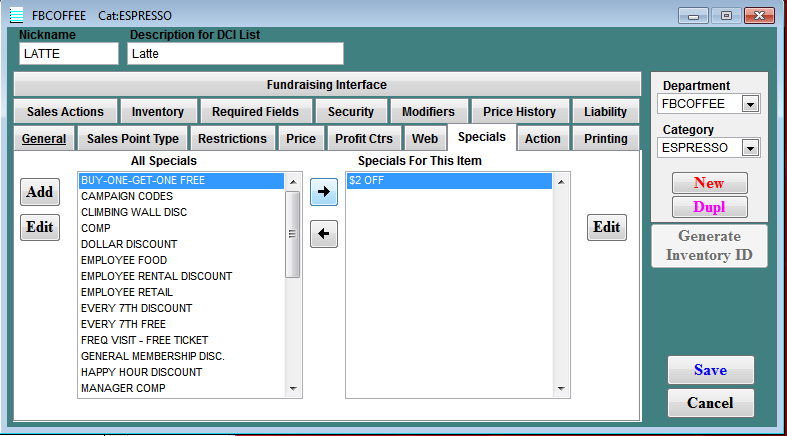Switch to the Web tab
787x436 pixels.
tap(425, 138)
